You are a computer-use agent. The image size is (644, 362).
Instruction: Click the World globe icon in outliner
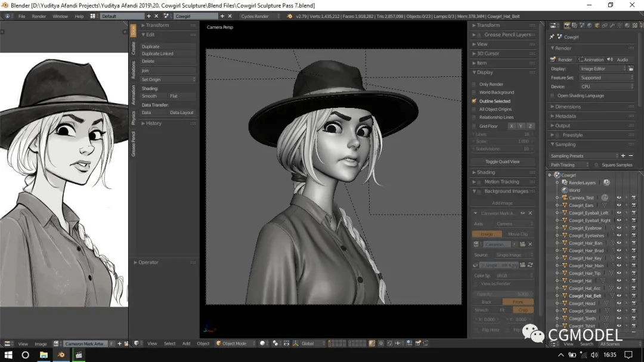pos(565,190)
